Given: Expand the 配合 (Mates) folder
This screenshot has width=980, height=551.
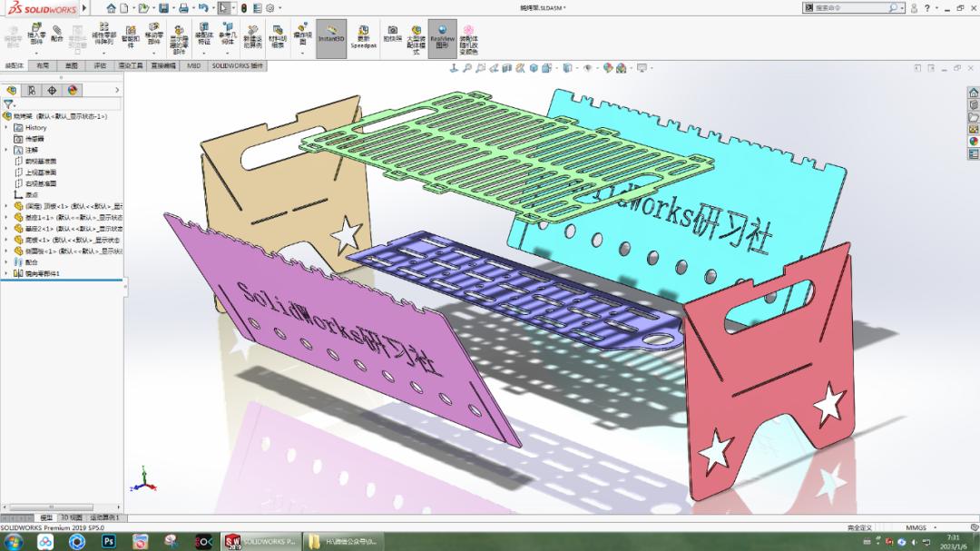Looking at the screenshot, I should (7, 261).
